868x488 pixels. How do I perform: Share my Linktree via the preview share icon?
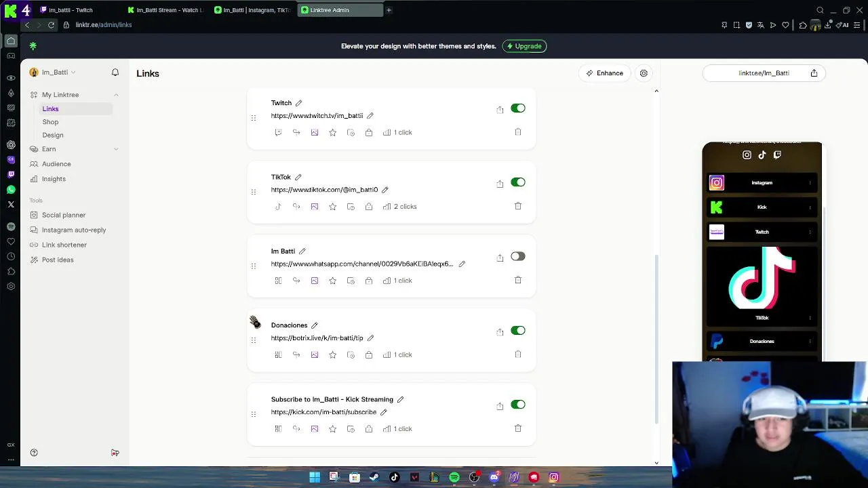click(814, 73)
